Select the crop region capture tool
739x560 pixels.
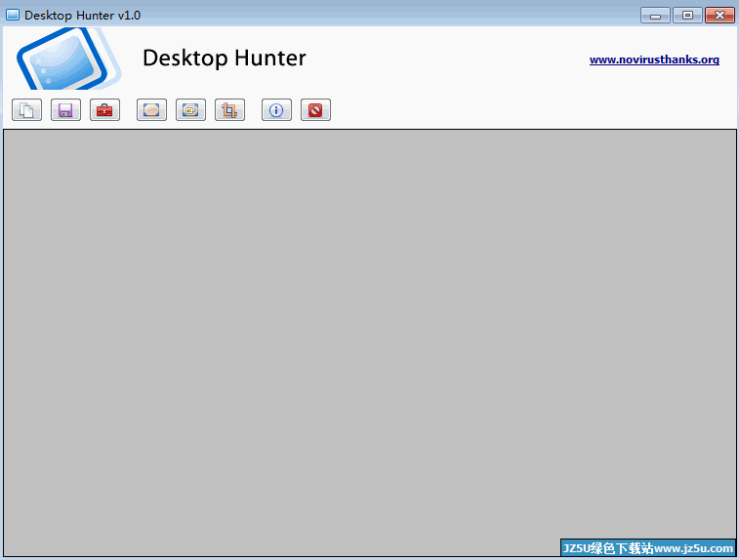click(x=230, y=109)
